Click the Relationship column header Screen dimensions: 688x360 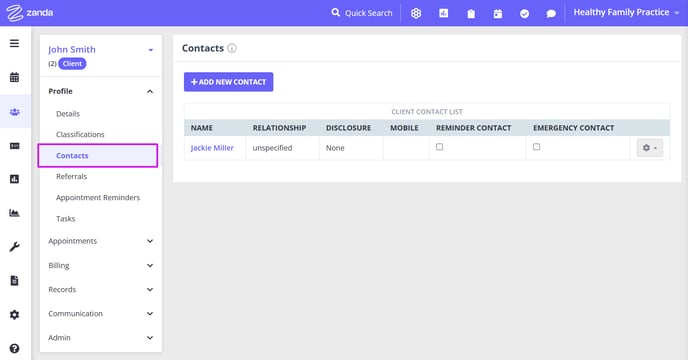click(279, 128)
